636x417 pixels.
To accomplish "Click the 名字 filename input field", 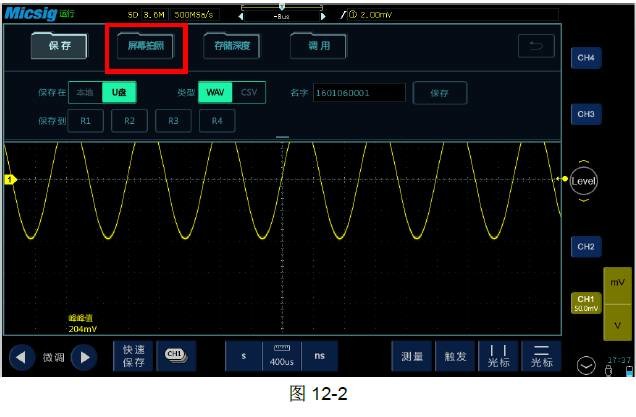I will (358, 92).
